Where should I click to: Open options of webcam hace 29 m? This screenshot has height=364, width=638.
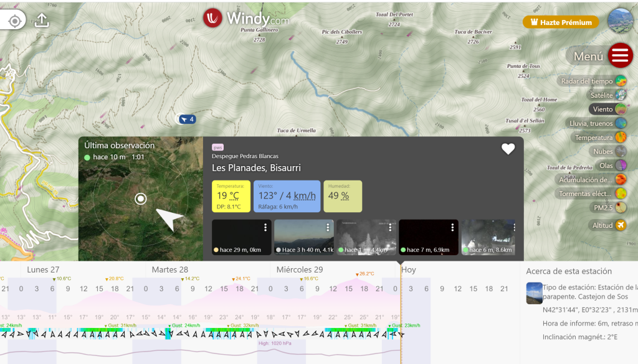(x=265, y=228)
